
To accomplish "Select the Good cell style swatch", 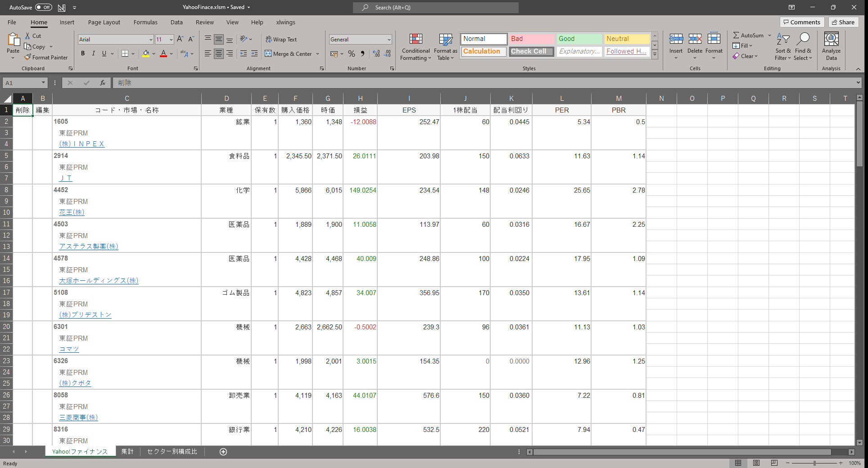I will (x=579, y=39).
